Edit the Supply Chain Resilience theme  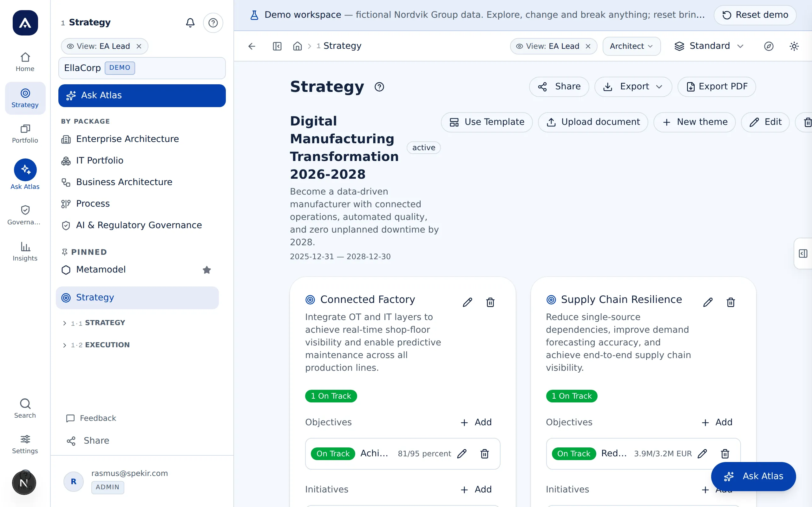pyautogui.click(x=708, y=302)
